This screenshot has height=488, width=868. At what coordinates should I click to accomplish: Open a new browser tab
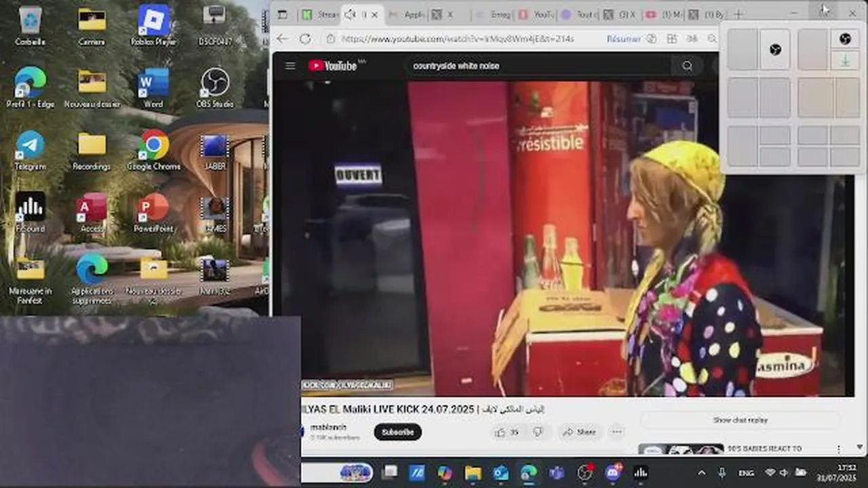tap(738, 14)
